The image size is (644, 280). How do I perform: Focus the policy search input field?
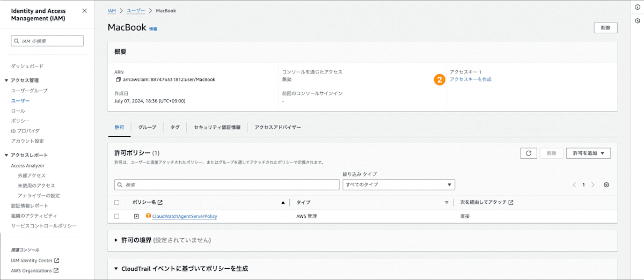coord(226,185)
